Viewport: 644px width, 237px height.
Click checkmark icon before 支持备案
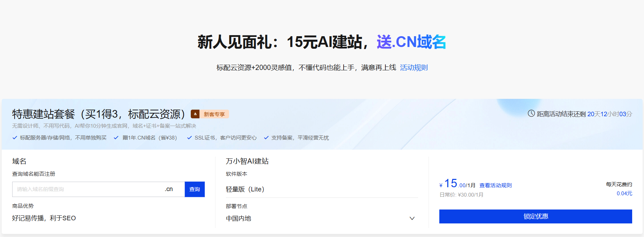coord(266,138)
